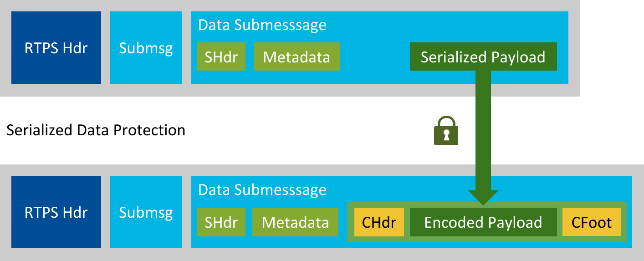
Task: Click the yellow CFoot block
Action: tap(591, 222)
